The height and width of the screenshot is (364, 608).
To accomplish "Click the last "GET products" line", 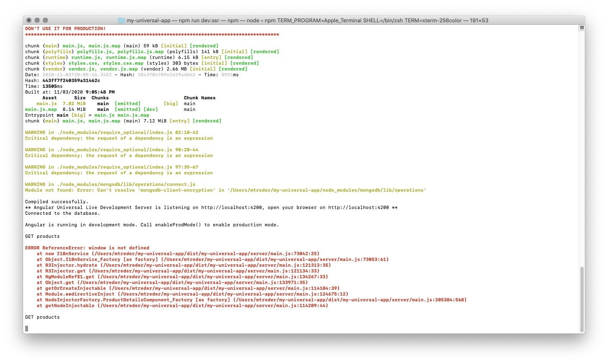I will pyautogui.click(x=42, y=317).
